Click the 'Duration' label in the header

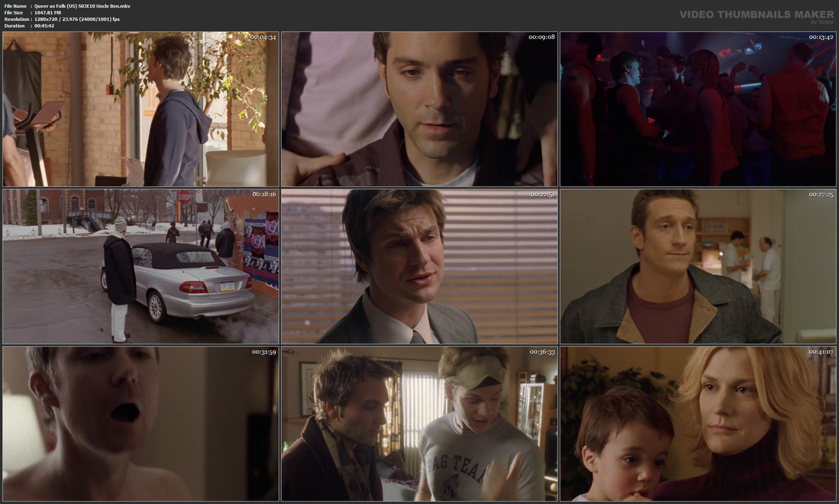14,26
